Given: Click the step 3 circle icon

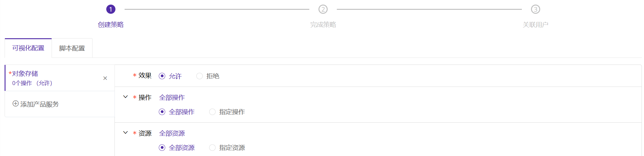Looking at the screenshot, I should click(x=535, y=9).
